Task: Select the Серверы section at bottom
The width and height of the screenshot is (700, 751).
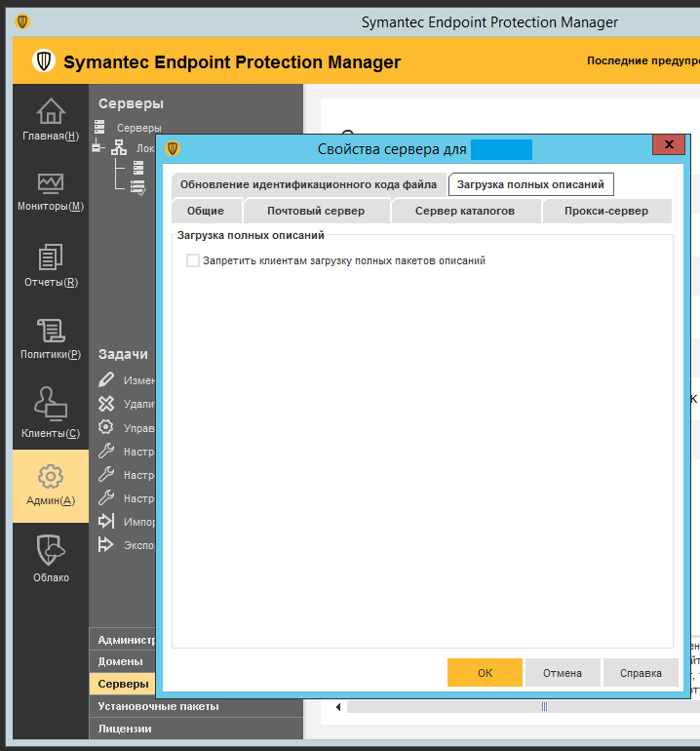Action: coord(122,684)
